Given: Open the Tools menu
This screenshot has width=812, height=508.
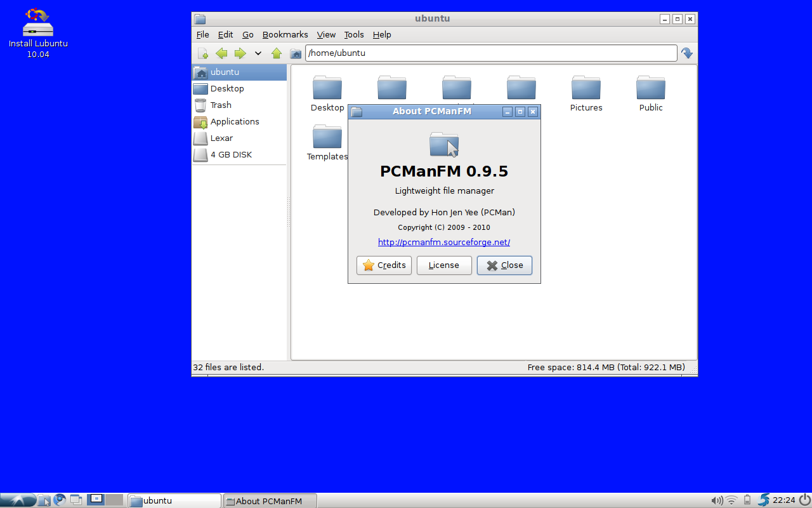Looking at the screenshot, I should tap(354, 34).
